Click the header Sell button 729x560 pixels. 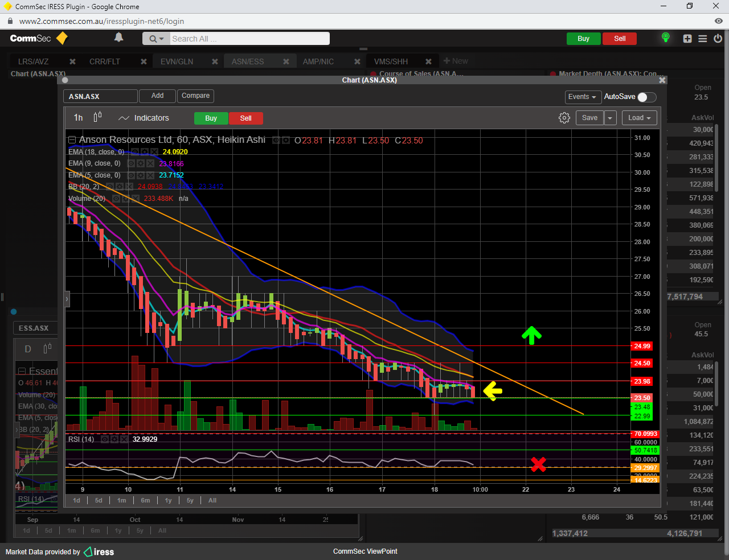[620, 39]
